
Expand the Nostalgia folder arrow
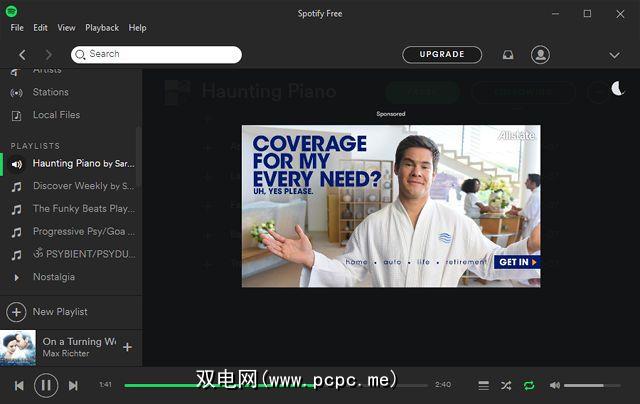16,278
